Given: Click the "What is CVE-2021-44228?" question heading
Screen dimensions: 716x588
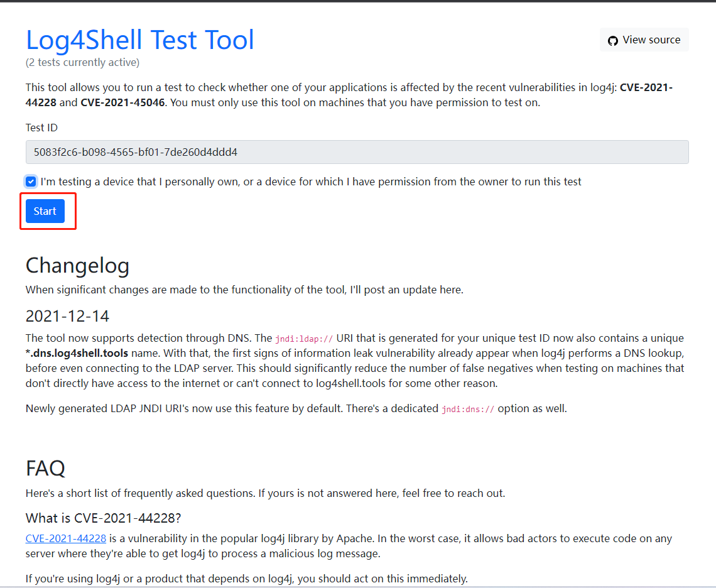Looking at the screenshot, I should point(104,518).
